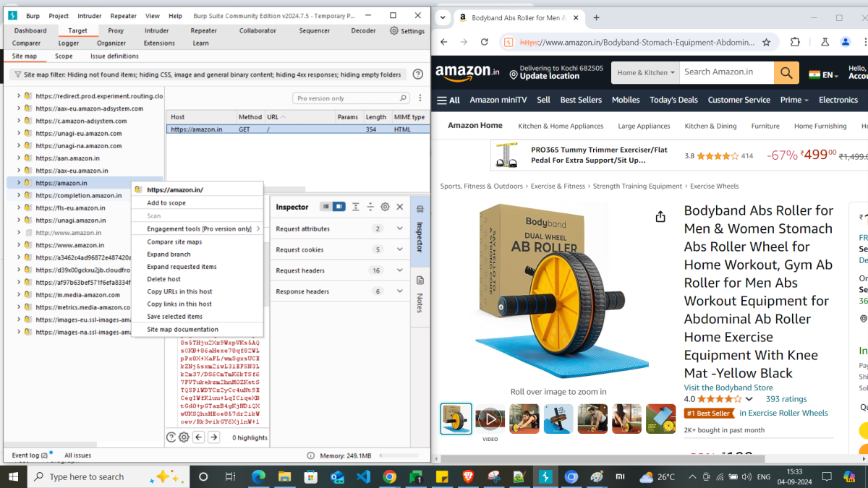Viewport: 868px width, 488px height.
Task: Click the site map filter bar
Action: pos(207,74)
